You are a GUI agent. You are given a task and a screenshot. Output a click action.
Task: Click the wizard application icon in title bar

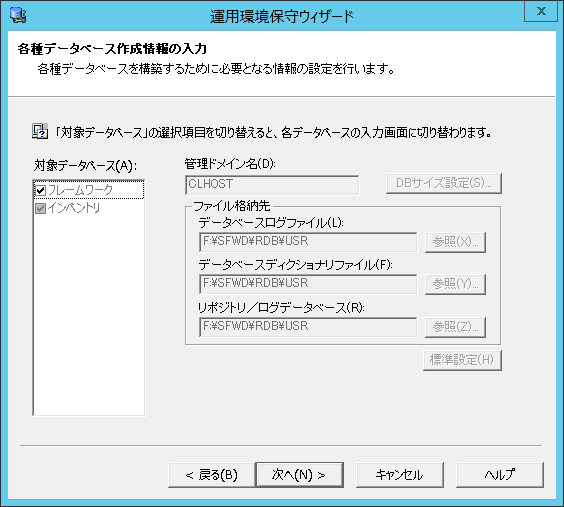pyautogui.click(x=18, y=15)
